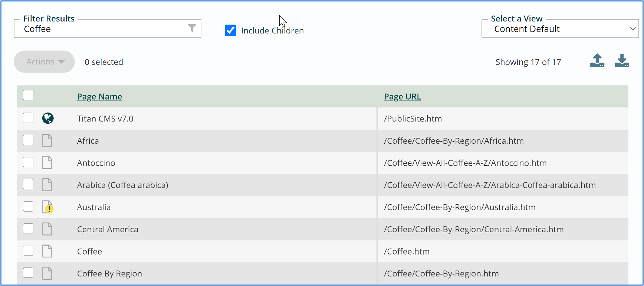Viewport: 644px width, 286px height.
Task: Click the 'Showing 17 of 17' text
Action: pyautogui.click(x=528, y=62)
